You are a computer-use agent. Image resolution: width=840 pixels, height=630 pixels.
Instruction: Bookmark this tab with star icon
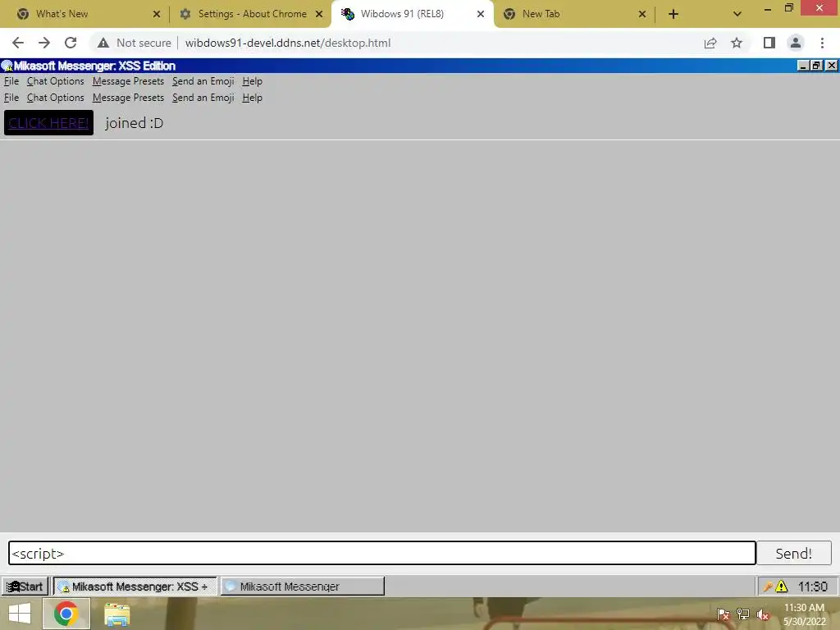737,43
